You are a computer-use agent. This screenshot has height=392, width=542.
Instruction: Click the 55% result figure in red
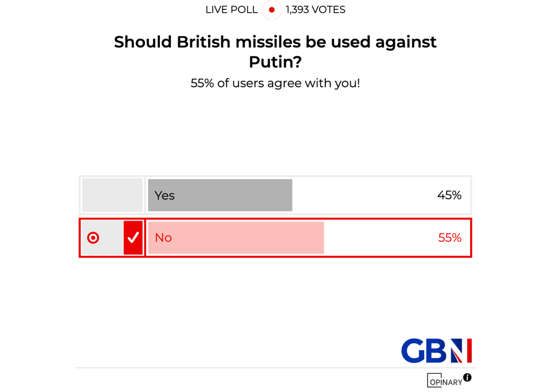(x=449, y=238)
